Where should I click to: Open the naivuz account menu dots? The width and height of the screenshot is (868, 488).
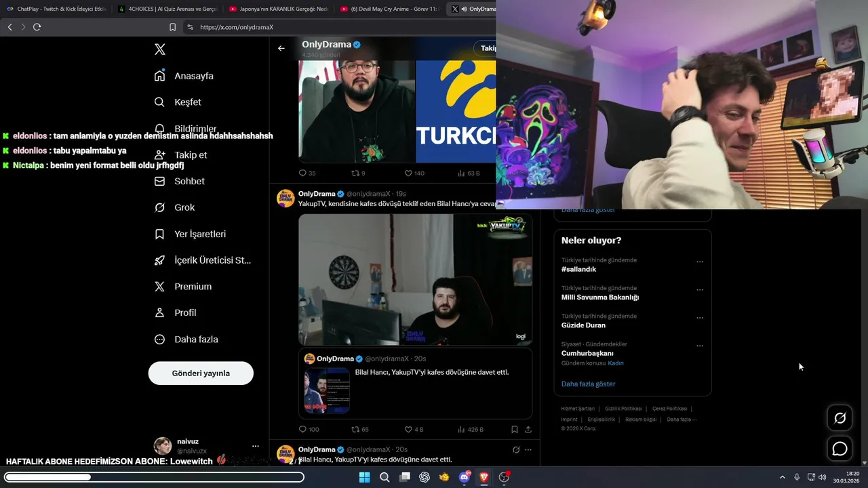coord(256,446)
